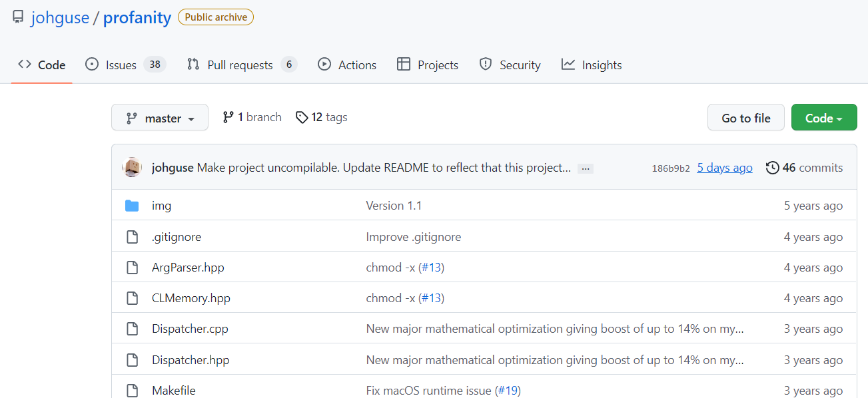Open the CLMemory.hpp file
This screenshot has height=398, width=868.
191,298
